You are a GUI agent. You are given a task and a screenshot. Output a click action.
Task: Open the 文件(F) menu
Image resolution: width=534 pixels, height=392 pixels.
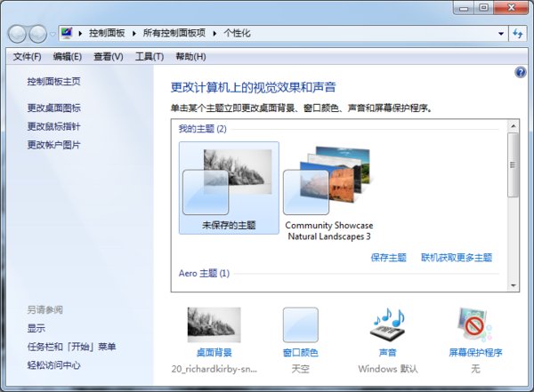click(28, 57)
